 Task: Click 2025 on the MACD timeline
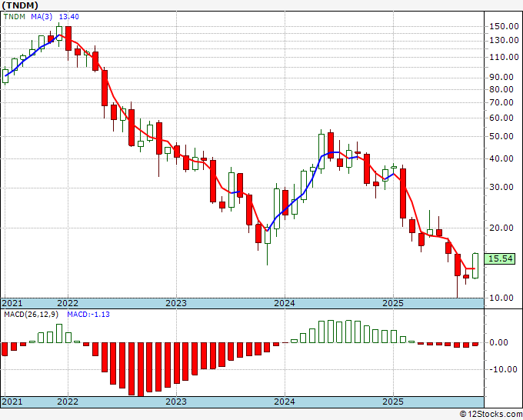pos(393,402)
